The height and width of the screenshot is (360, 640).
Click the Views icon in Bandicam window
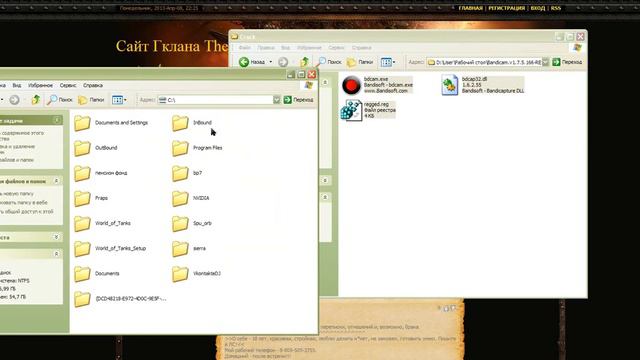point(386,62)
